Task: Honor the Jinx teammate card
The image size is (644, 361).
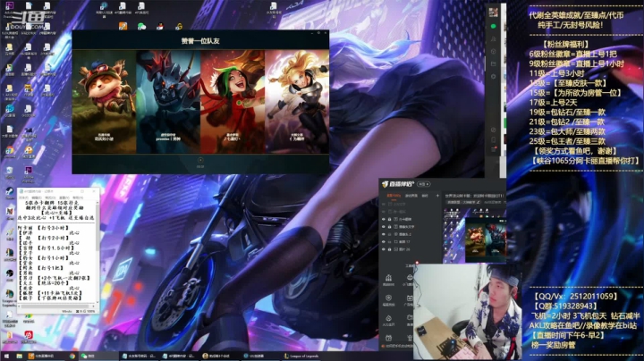Action: [233, 102]
